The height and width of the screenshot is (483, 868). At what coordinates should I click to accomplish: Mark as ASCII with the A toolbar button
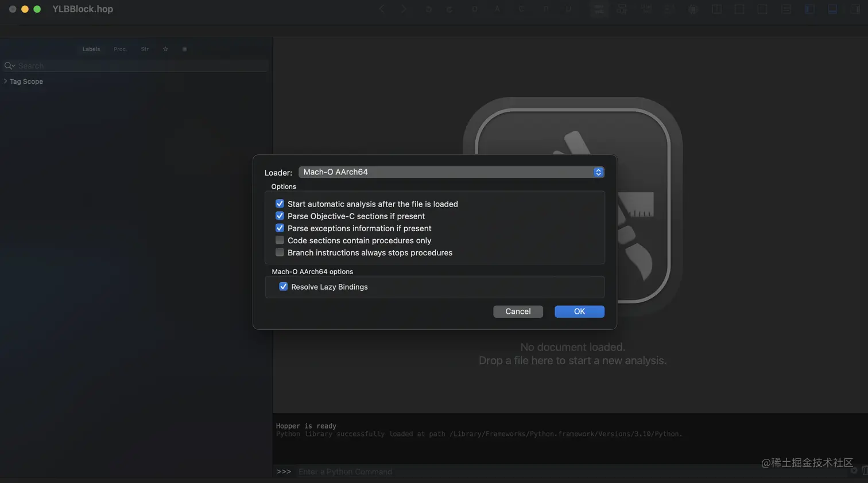tap(498, 9)
